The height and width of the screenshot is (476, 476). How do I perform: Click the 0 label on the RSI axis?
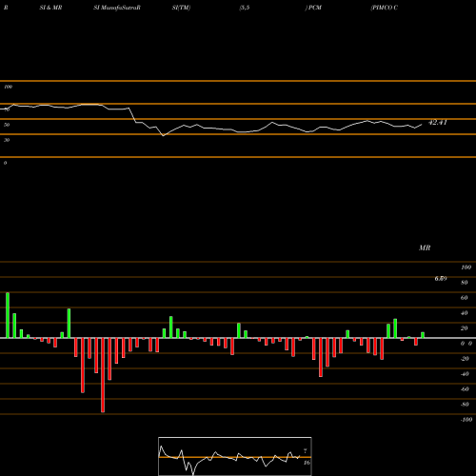tap(5, 163)
